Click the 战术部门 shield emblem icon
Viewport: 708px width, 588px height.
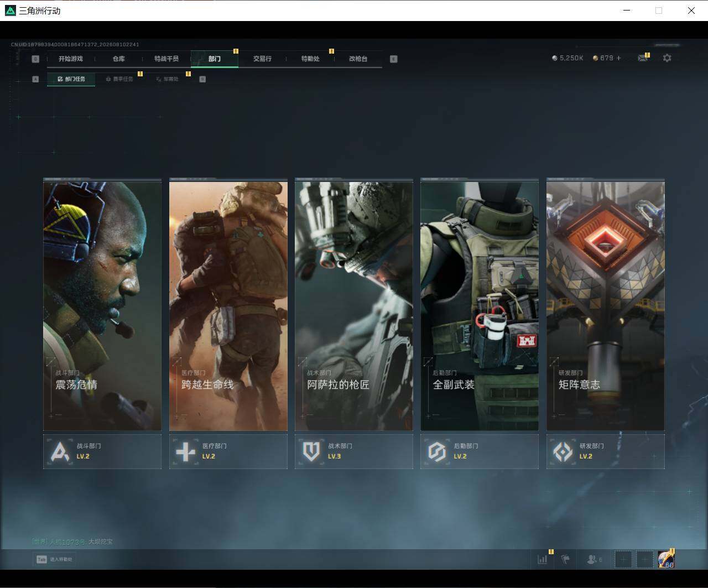point(311,451)
